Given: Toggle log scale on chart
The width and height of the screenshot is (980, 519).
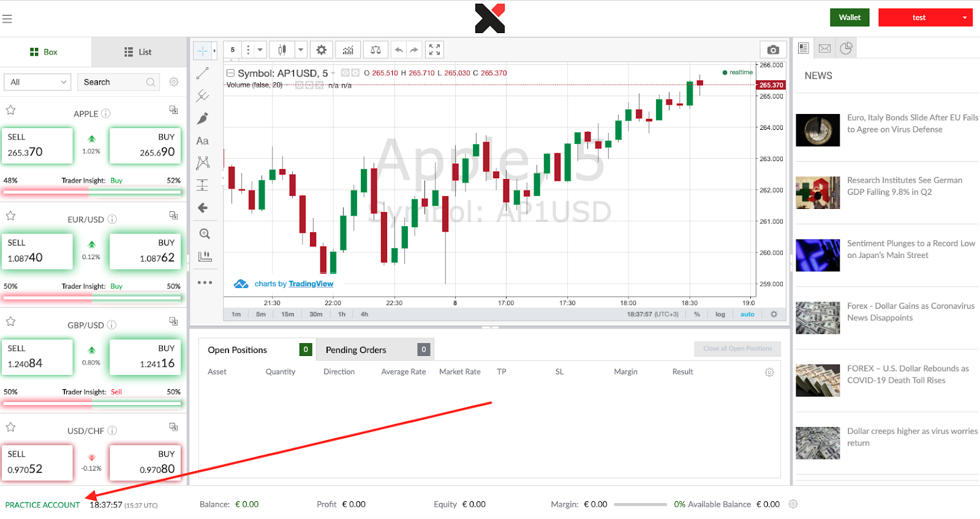Looking at the screenshot, I should (720, 314).
